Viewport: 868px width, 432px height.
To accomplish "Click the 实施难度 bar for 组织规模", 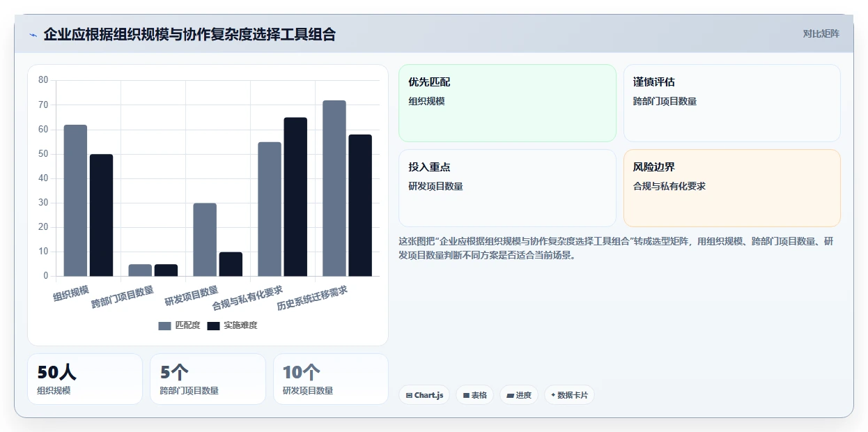I will (101, 215).
